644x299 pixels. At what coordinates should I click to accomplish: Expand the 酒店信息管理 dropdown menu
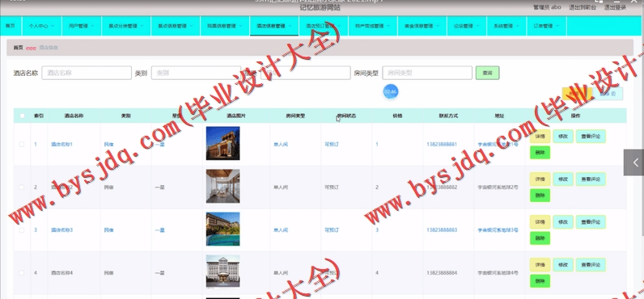[x=274, y=26]
